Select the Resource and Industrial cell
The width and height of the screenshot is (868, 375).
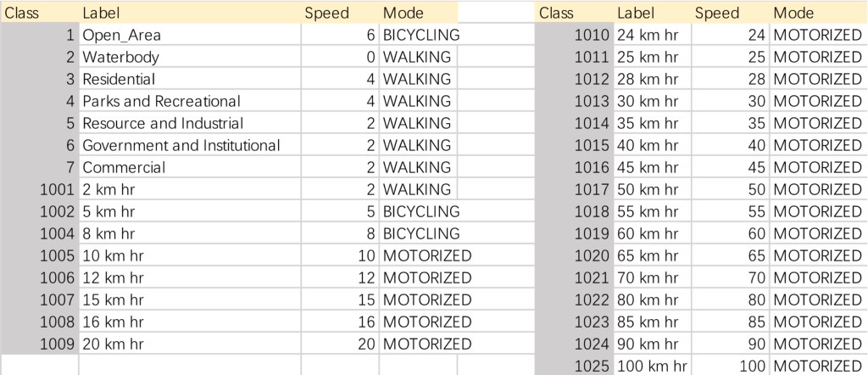tap(163, 124)
